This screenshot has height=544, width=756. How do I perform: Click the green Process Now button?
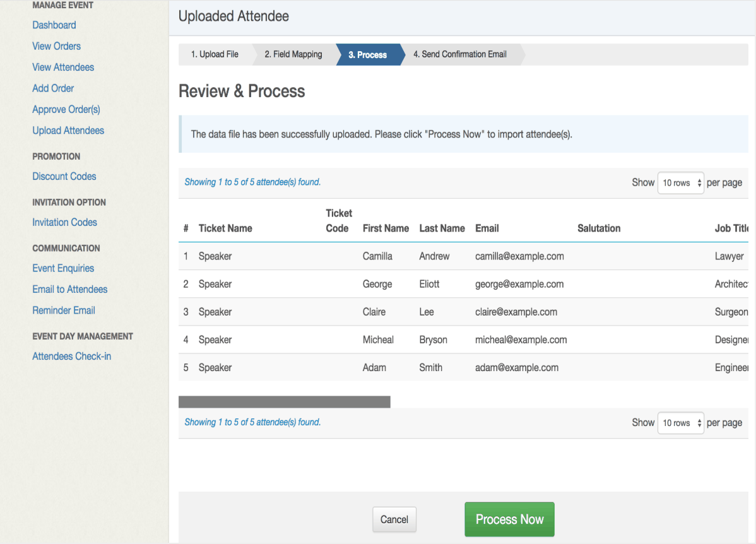click(x=510, y=519)
